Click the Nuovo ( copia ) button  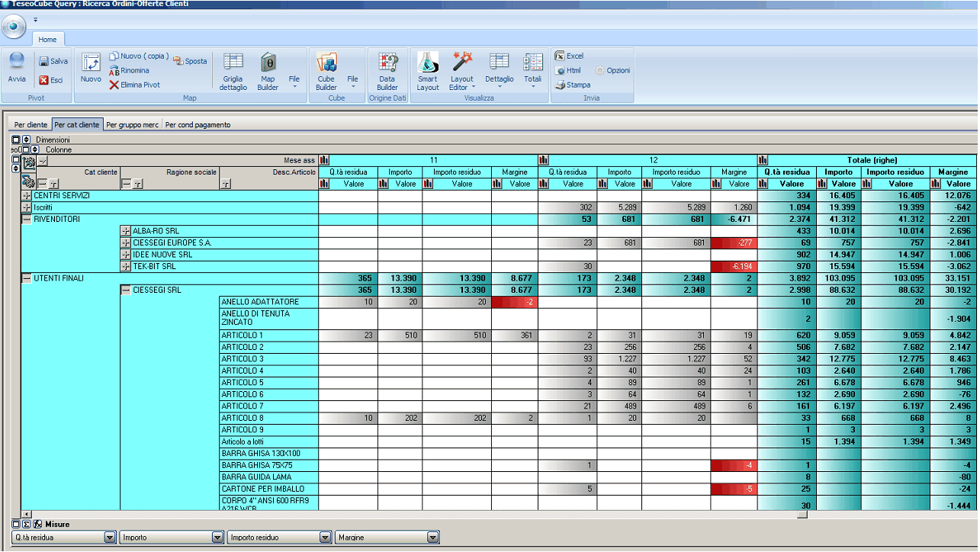tap(139, 56)
